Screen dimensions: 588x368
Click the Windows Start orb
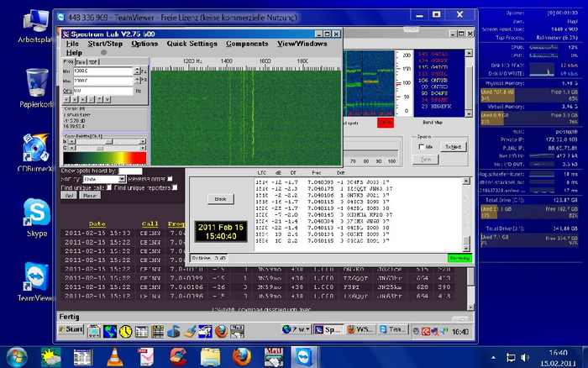coord(17,357)
